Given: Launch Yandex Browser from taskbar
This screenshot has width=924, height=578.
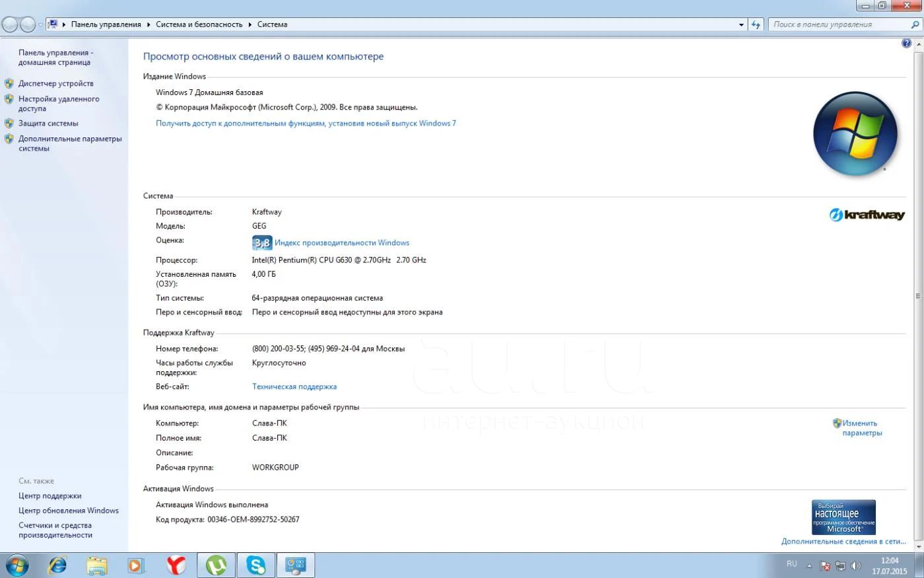Looking at the screenshot, I should (x=176, y=565).
